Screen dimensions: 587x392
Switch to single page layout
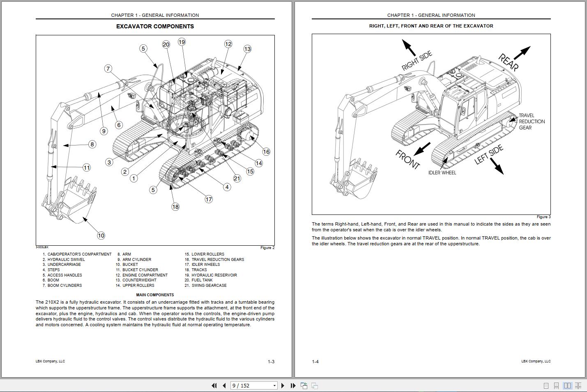[x=546, y=386]
